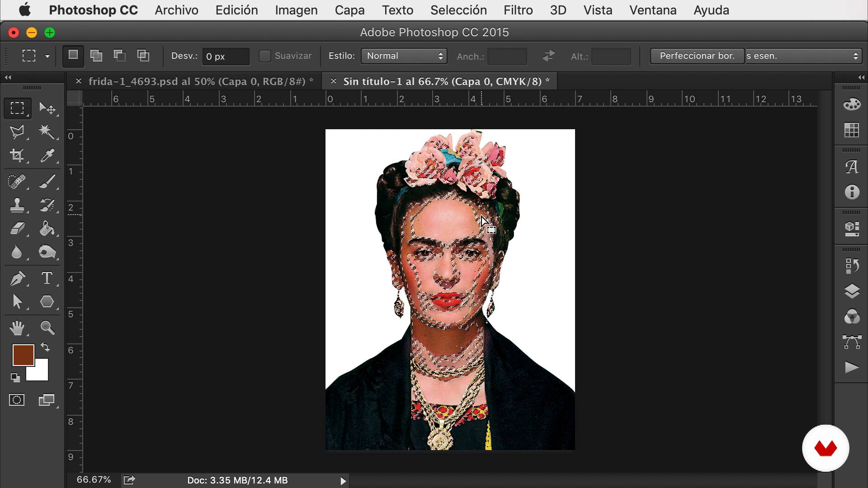The image size is (868, 488).
Task: Enable Subtract from selection mode
Action: click(x=119, y=56)
